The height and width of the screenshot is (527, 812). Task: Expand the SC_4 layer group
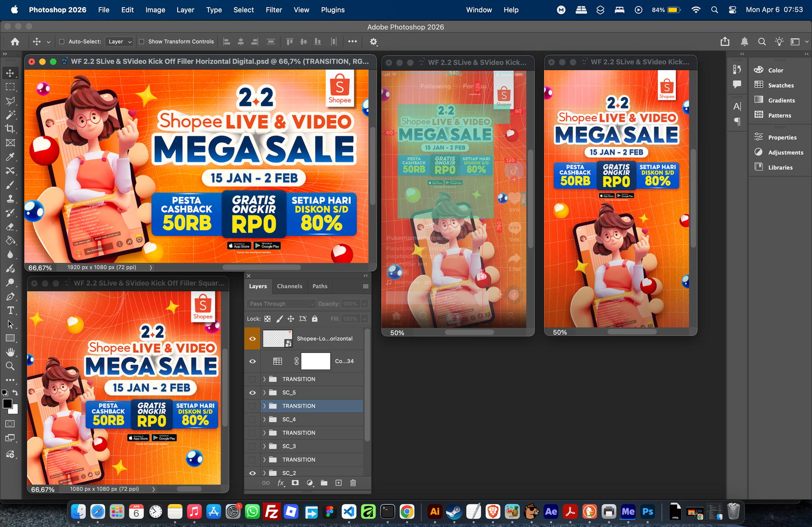[264, 419]
